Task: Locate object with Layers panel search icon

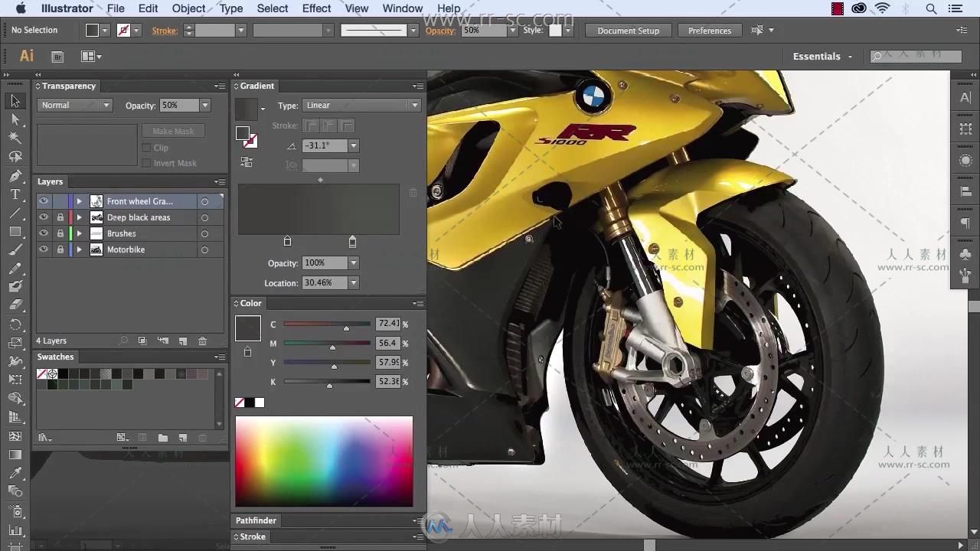Action: [123, 341]
